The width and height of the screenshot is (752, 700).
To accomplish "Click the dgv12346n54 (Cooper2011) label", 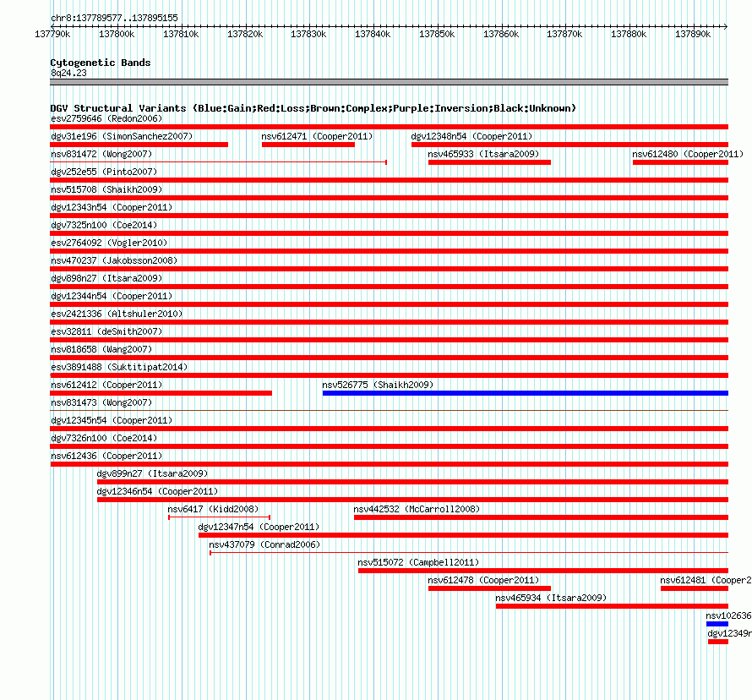I will tap(157, 491).
